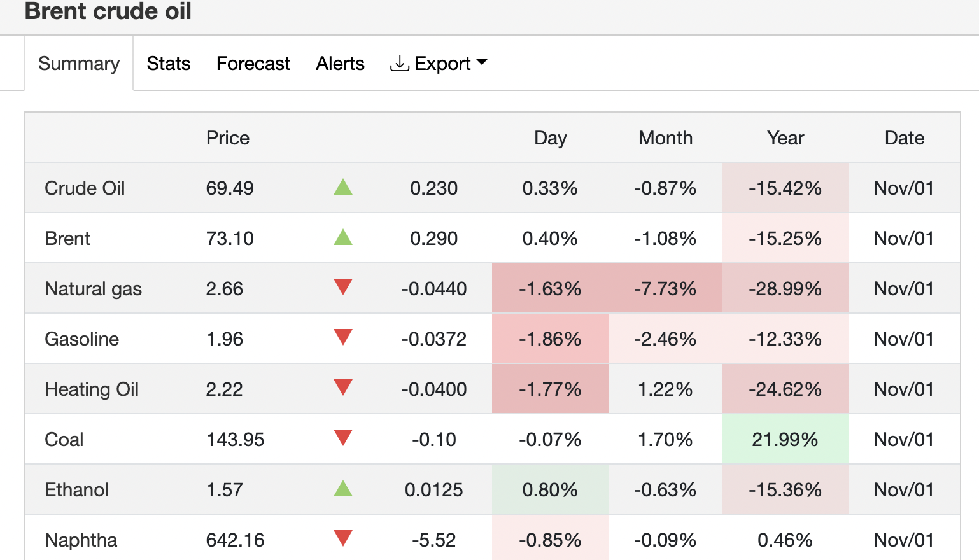Click Natural gas yearly change -28.99%
This screenshot has width=979, height=560.
pyautogui.click(x=785, y=289)
